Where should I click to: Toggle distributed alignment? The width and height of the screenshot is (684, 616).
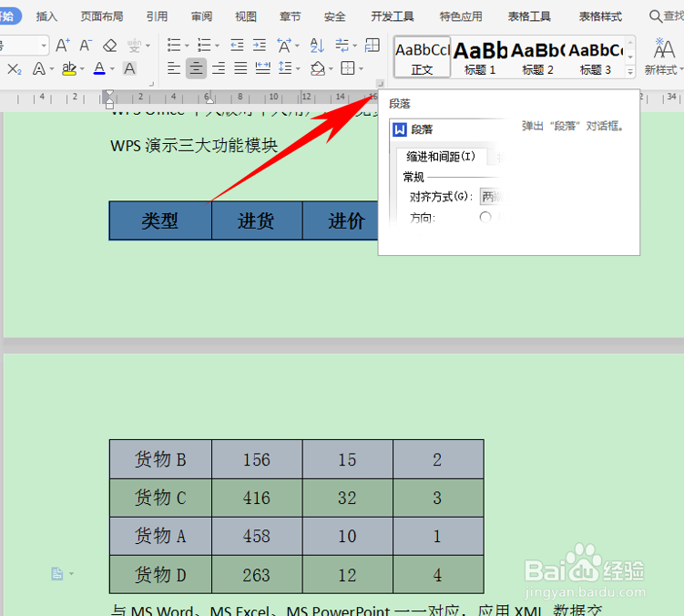pos(262,68)
